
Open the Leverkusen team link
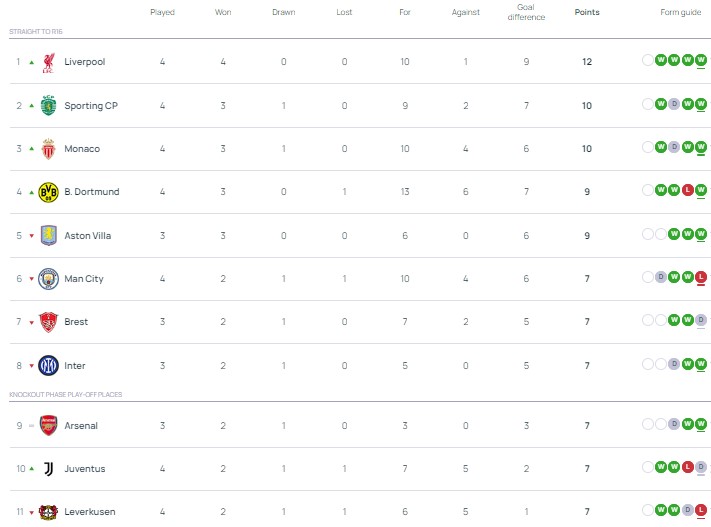pyautogui.click(x=89, y=512)
